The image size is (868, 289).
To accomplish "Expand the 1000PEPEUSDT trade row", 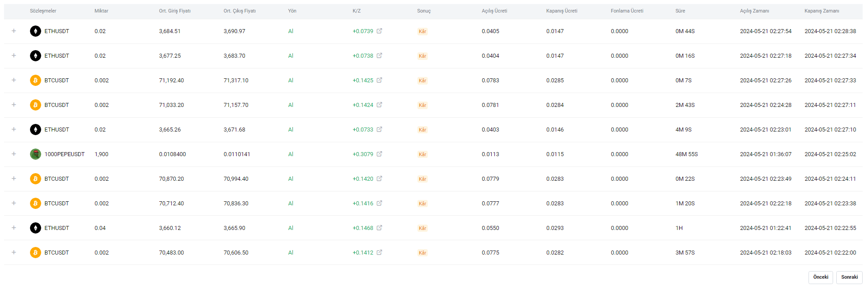I will pos(14,154).
